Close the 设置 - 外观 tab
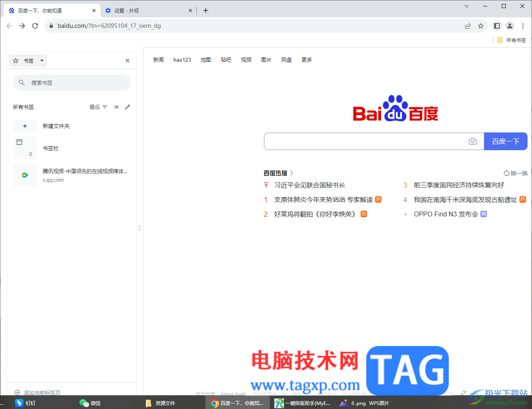Image resolution: width=532 pixels, height=409 pixels. tap(190, 10)
